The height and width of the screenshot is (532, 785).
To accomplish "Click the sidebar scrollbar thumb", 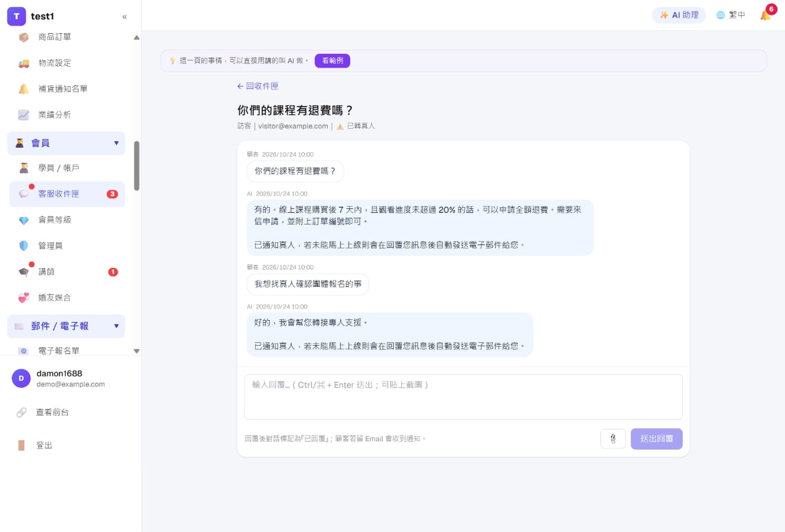I will (137, 166).
